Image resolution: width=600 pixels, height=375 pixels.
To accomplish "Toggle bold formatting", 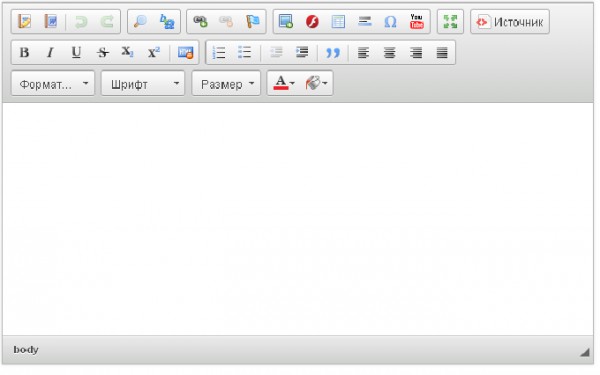I will pos(24,52).
